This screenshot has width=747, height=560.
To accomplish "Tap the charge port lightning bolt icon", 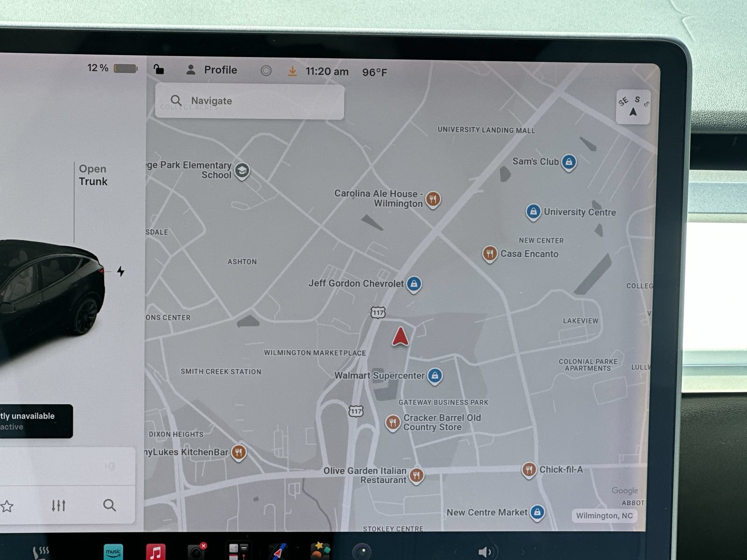I will [121, 271].
